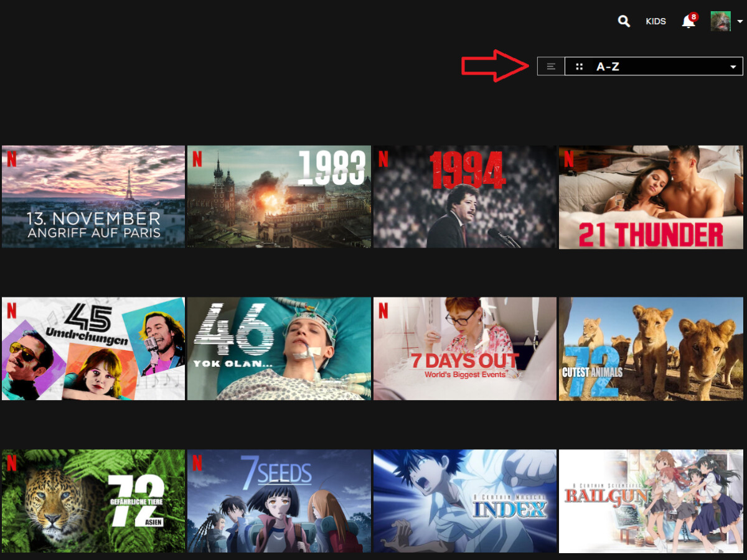Click the profile avatar picture

pos(720,21)
